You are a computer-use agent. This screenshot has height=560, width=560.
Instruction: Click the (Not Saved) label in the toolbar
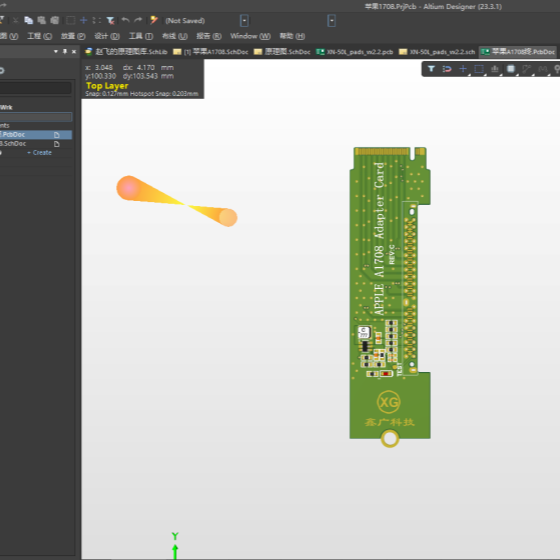click(185, 21)
